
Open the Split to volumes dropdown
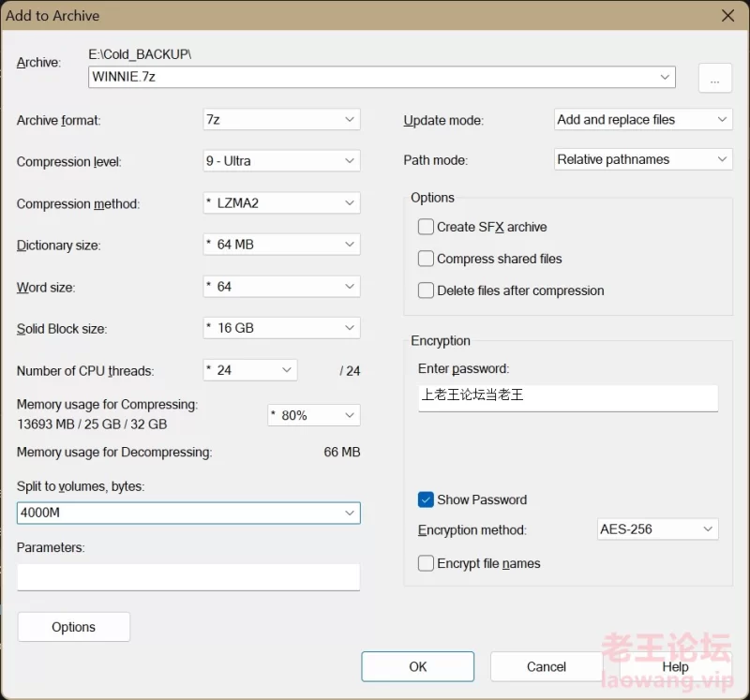(187, 513)
